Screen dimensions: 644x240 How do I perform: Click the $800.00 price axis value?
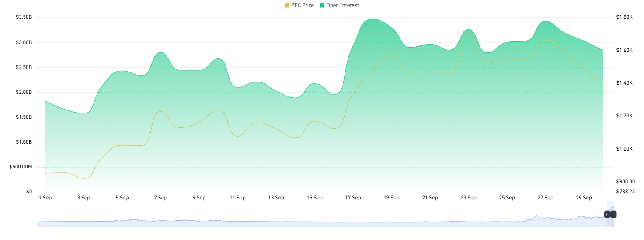626,182
